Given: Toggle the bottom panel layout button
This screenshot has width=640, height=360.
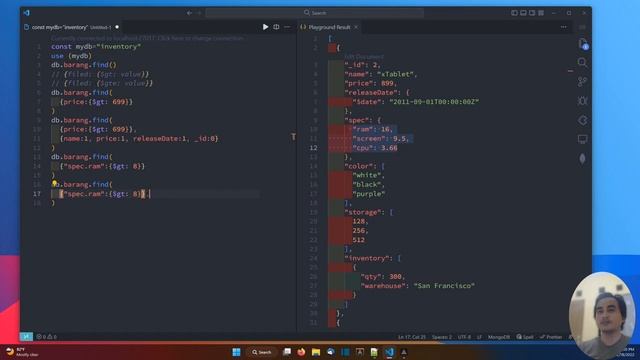Looking at the screenshot, I should point(523,13).
